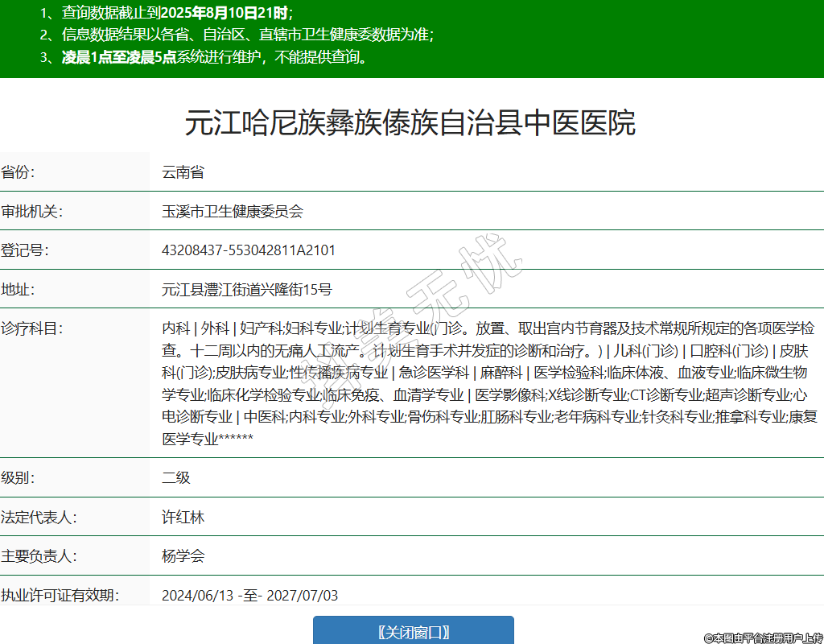The width and height of the screenshot is (824, 644).
Task: Click the 关闭窗口 button
Action: click(x=413, y=632)
